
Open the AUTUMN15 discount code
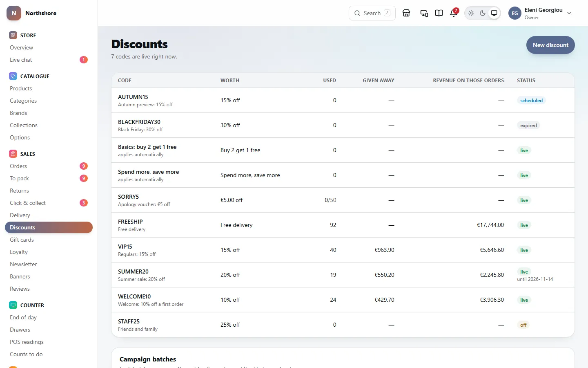(x=133, y=97)
